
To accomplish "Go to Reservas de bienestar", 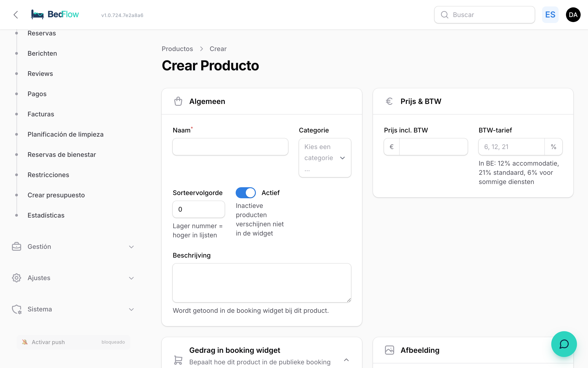I will 62,155.
